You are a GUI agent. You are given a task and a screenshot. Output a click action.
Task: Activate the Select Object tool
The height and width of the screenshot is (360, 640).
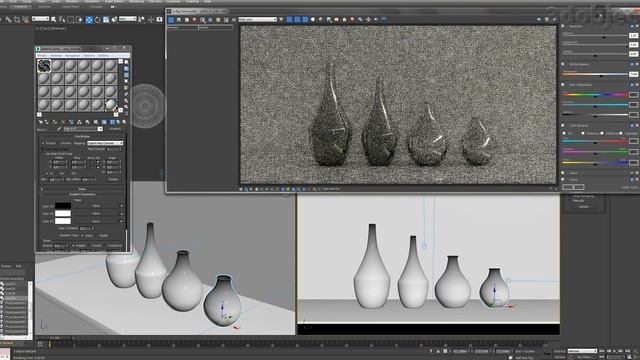[x=53, y=19]
